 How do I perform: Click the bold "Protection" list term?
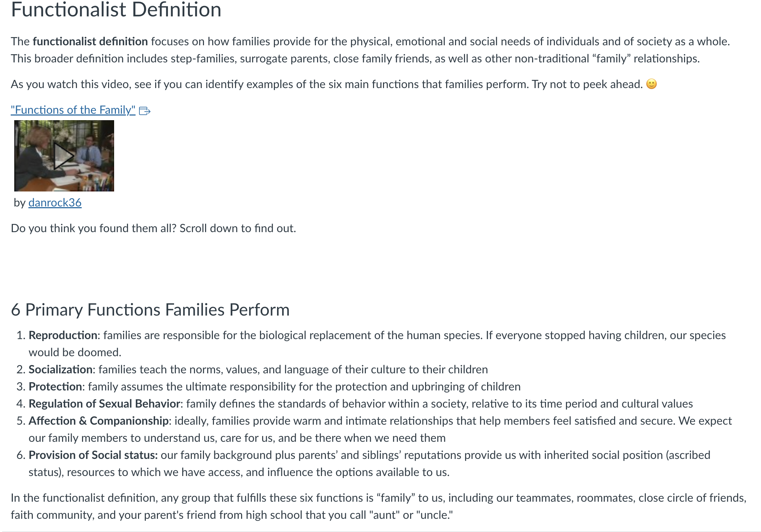tap(55, 387)
